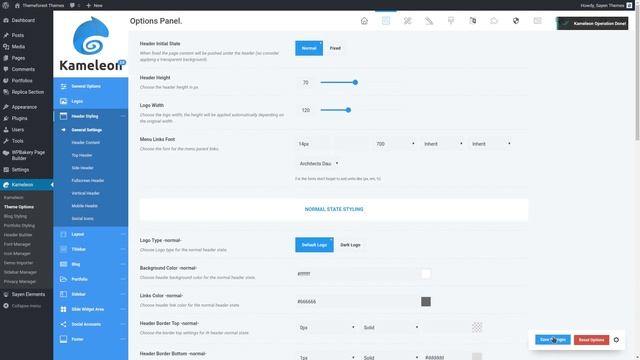Open Logo section via image icon
This screenshot has height=360, width=640.
63,101
